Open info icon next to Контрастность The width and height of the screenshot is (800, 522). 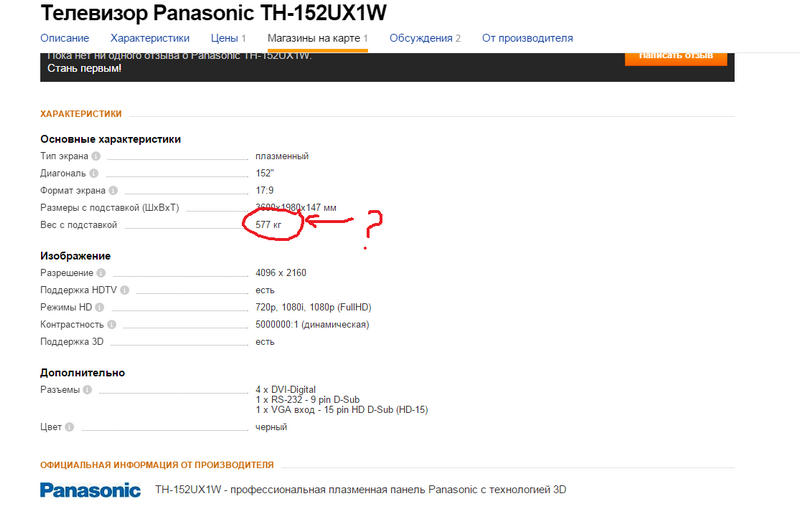pyautogui.click(x=112, y=325)
